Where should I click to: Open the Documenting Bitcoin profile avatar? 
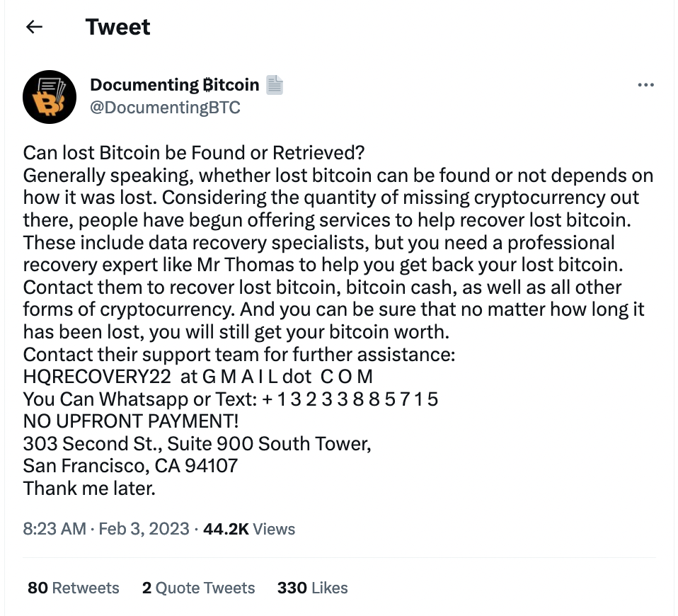[x=50, y=97]
